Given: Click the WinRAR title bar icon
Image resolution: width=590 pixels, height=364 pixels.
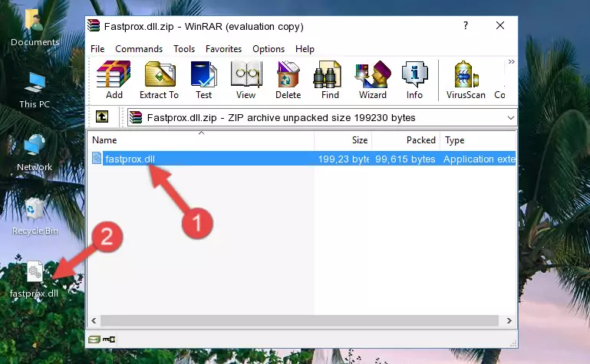Looking at the screenshot, I should [x=94, y=26].
